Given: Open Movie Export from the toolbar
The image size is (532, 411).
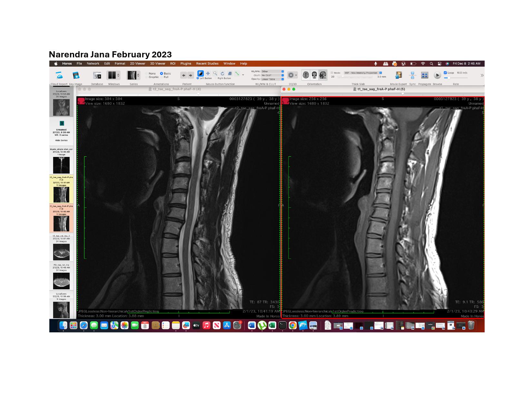Looking at the screenshot, I should pyautogui.click(x=399, y=75).
